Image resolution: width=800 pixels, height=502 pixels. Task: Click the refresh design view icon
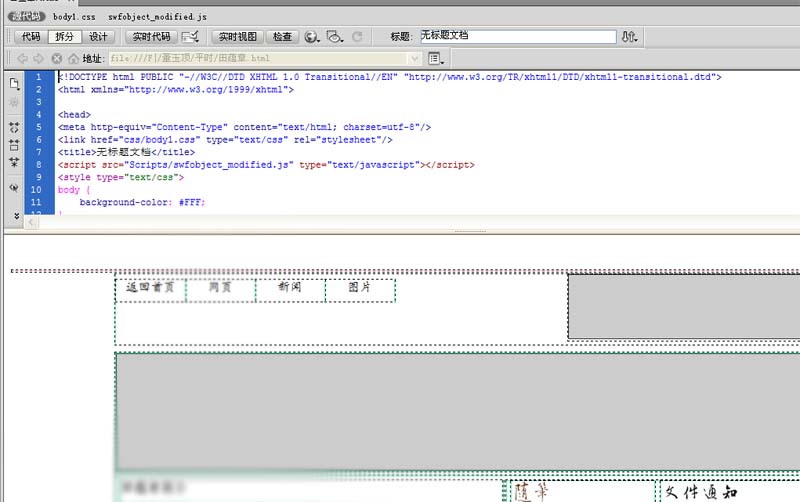[x=357, y=37]
